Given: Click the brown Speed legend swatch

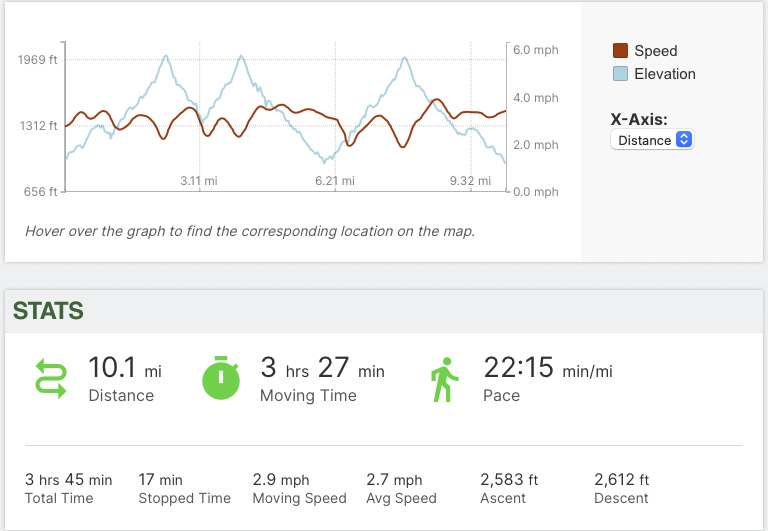Looking at the screenshot, I should pyautogui.click(x=620, y=51).
